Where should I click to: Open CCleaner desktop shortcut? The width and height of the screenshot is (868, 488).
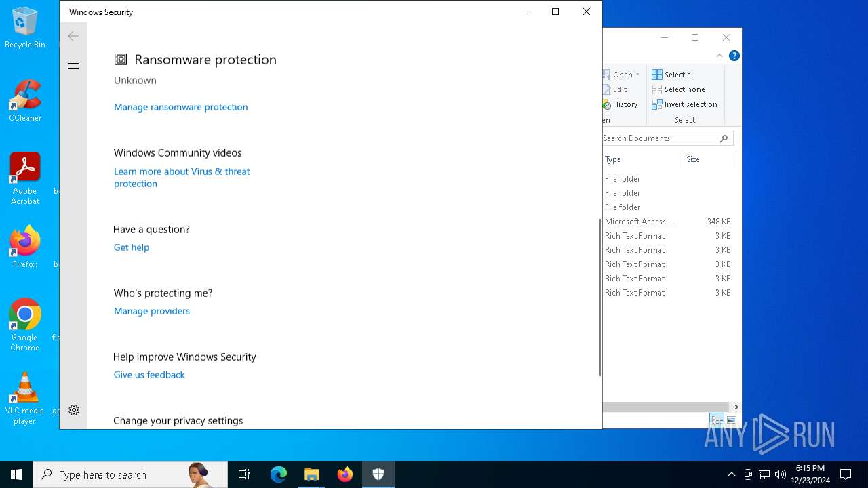(25, 101)
